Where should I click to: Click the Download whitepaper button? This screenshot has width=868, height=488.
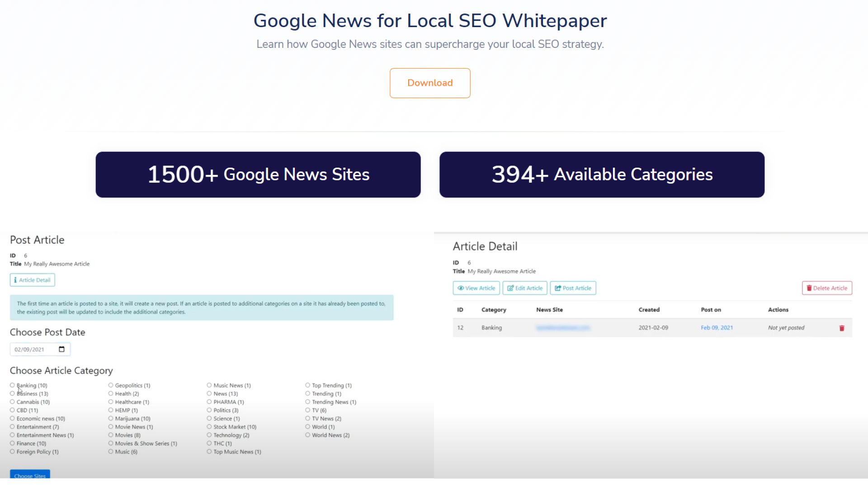[430, 83]
